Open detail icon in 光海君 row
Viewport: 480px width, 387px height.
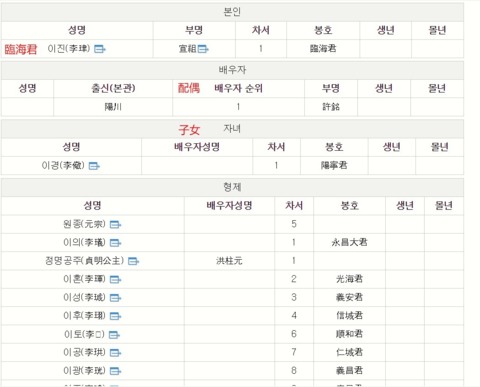pyautogui.click(x=115, y=279)
